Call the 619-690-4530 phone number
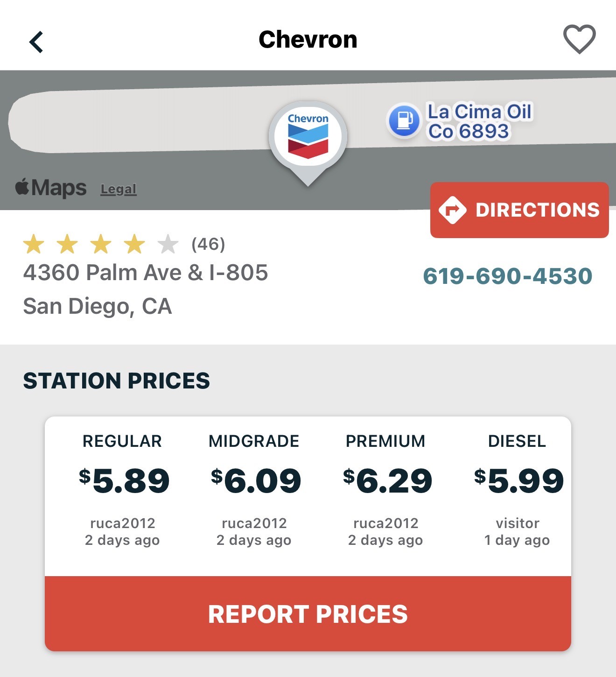 point(507,276)
